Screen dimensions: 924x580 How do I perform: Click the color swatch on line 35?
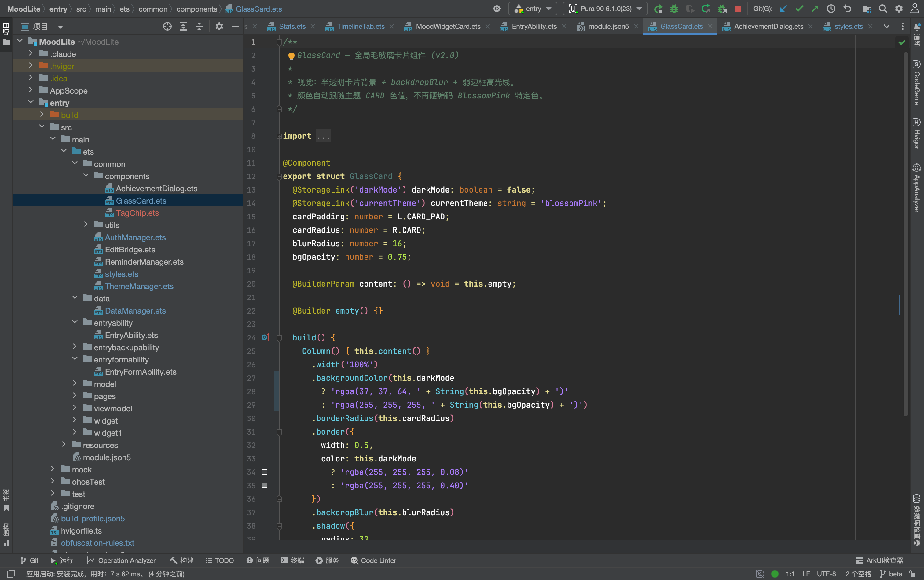(264, 485)
